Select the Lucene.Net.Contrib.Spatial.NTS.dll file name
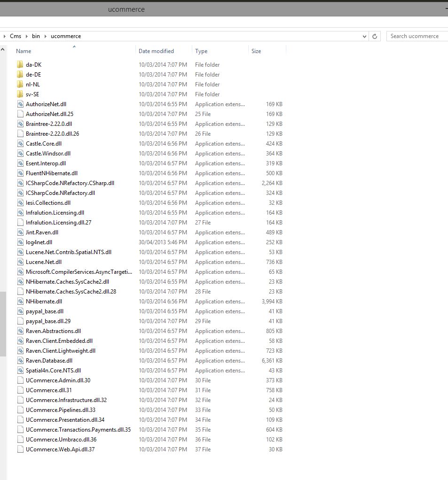448x480 pixels. coord(69,252)
